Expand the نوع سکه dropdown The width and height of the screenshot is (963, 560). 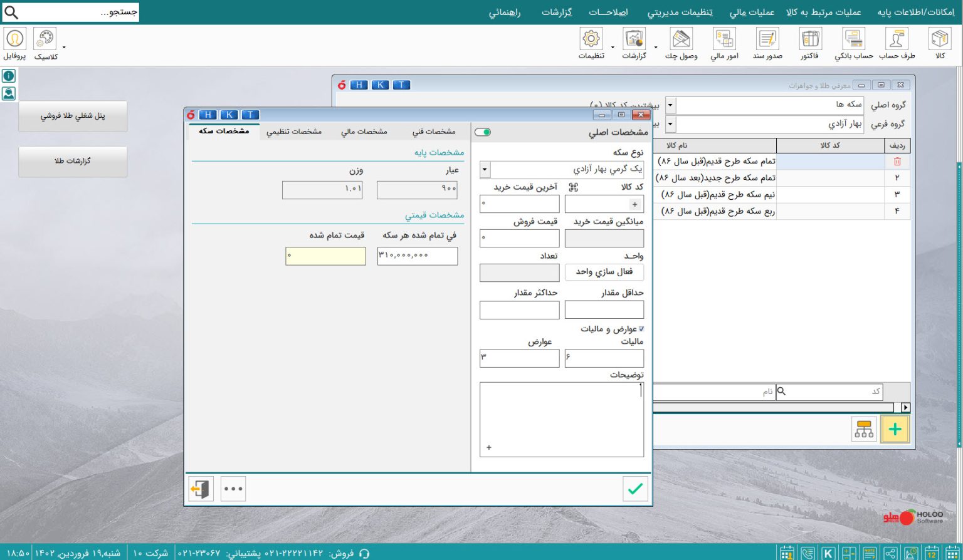coord(485,170)
